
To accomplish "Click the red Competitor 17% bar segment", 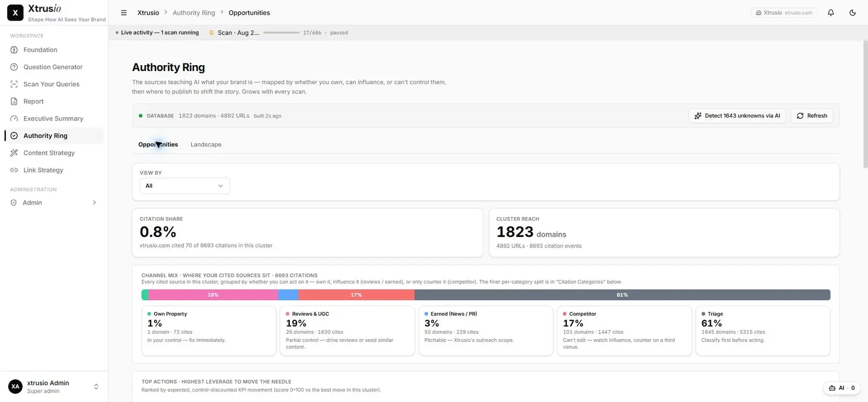I will (356, 295).
